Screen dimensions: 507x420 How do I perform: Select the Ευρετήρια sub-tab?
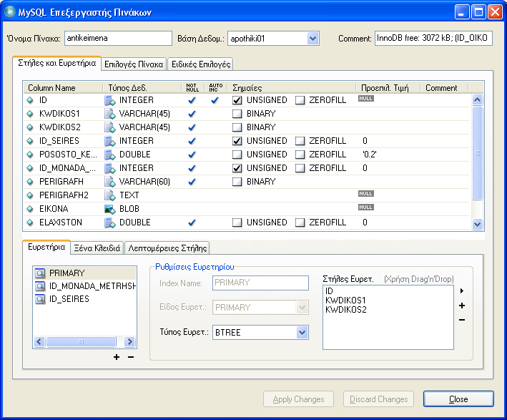point(46,248)
